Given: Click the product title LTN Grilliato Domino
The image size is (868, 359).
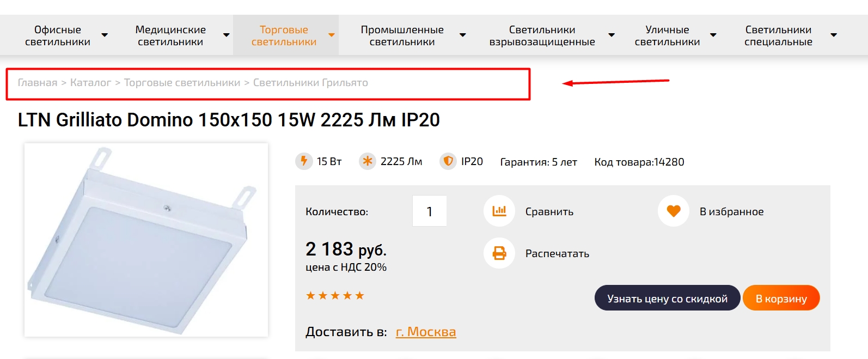Looking at the screenshot, I should coord(229,120).
